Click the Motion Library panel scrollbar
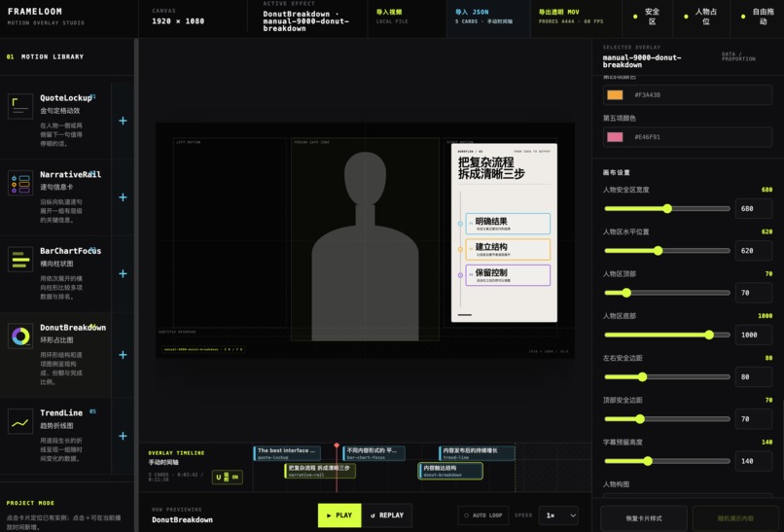The width and height of the screenshot is (784, 532). 136,285
